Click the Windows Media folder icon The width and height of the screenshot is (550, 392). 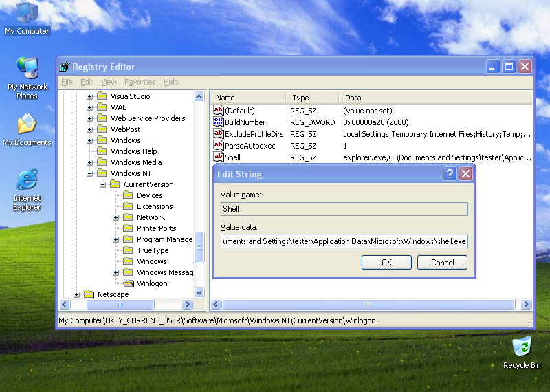coord(102,162)
